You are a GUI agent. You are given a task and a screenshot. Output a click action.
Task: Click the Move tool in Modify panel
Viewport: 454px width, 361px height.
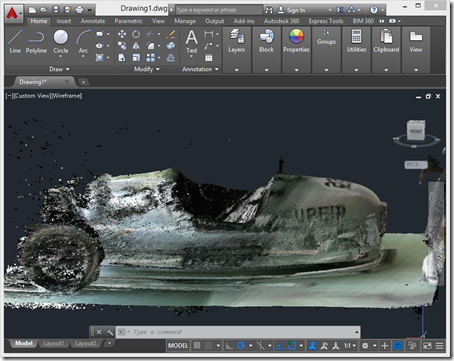(122, 34)
